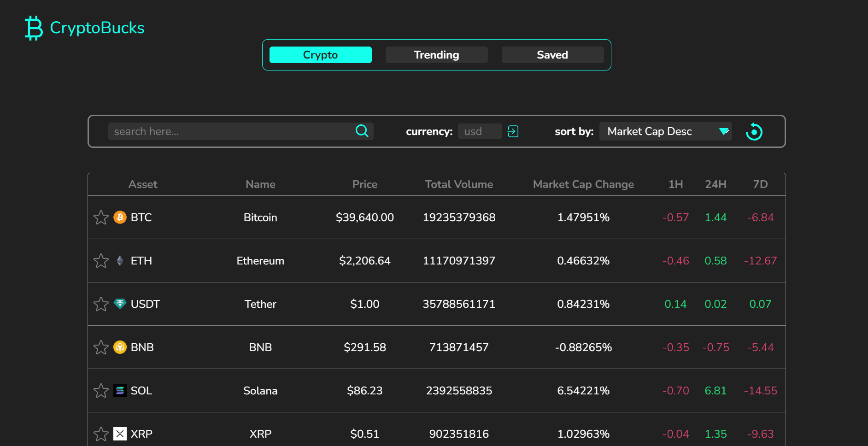Click Tether price $1.00
Screen dimensions: 868x446
365,304
